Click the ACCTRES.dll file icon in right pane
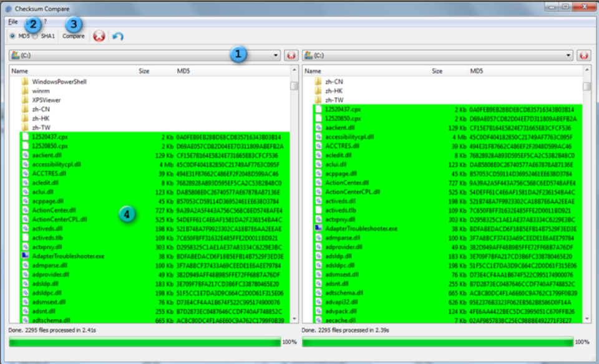The width and height of the screenshot is (599, 364). tap(318, 146)
